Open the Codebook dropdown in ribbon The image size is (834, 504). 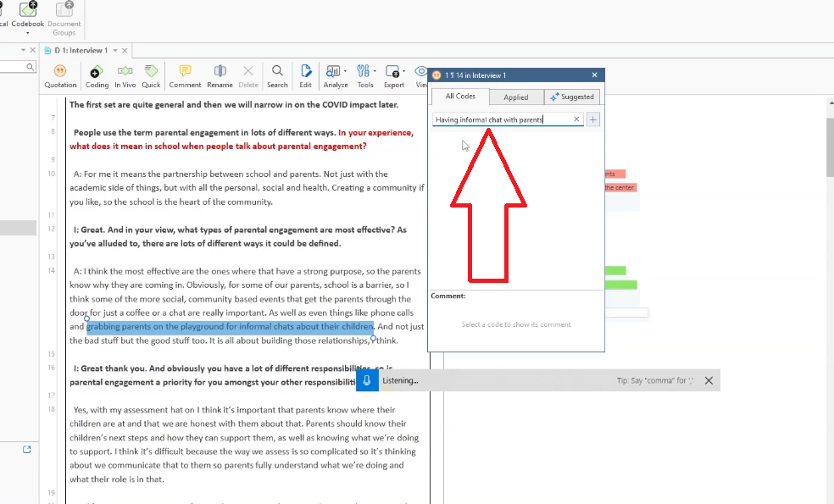point(27,17)
